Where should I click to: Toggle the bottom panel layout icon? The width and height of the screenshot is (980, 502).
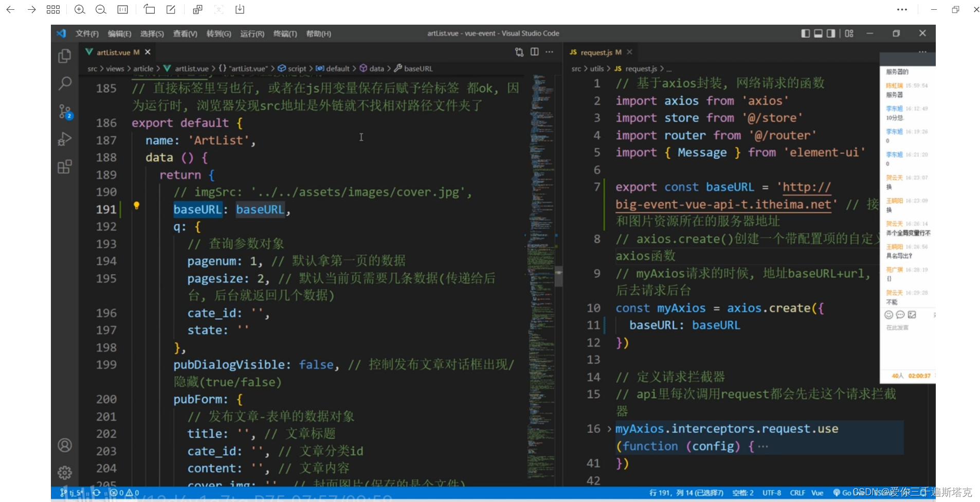[x=818, y=33]
